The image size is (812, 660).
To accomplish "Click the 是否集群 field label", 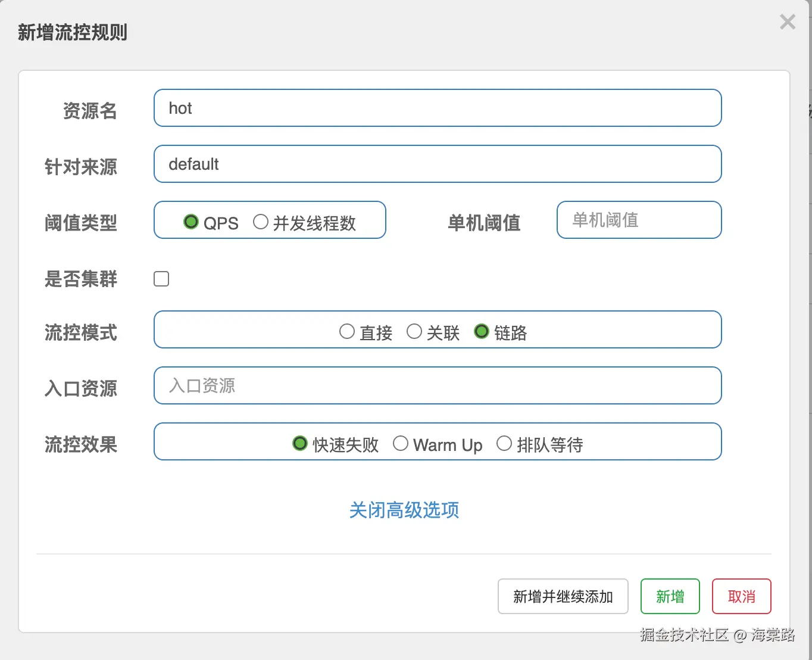I will (x=81, y=279).
